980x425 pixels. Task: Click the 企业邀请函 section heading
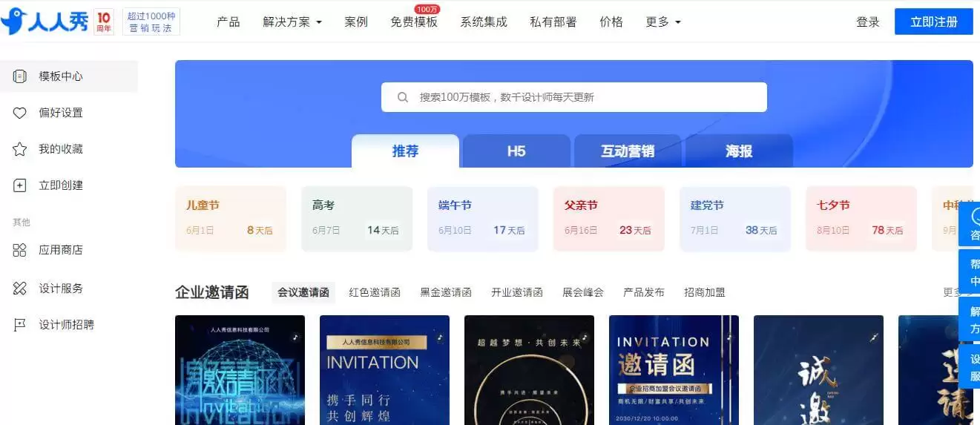point(212,292)
